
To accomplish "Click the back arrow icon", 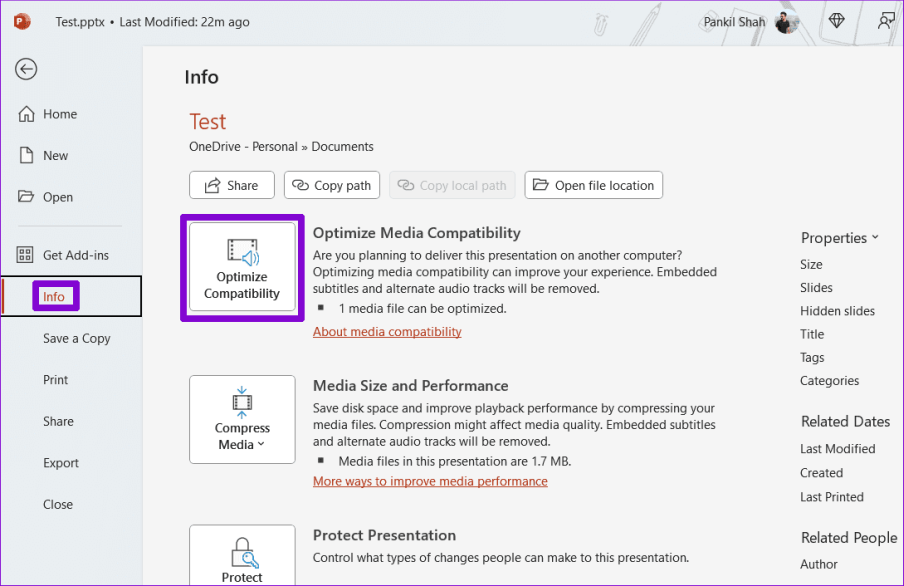I will [x=26, y=69].
